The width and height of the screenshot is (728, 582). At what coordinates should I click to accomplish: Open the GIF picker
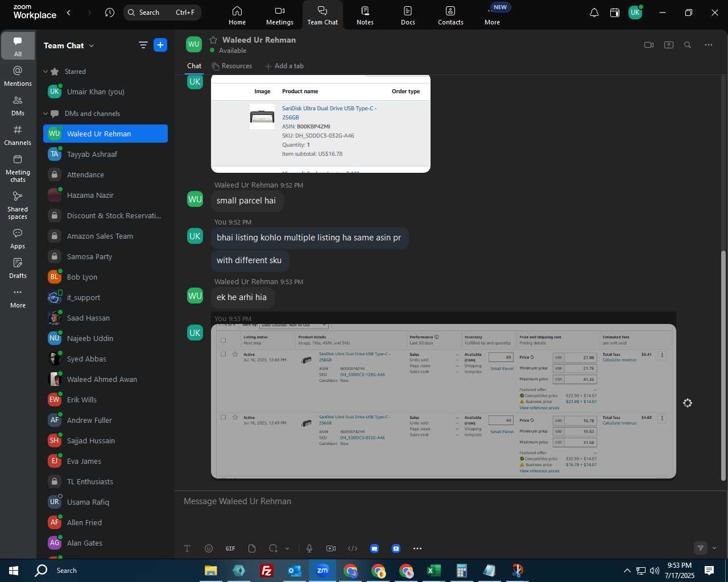(x=230, y=548)
